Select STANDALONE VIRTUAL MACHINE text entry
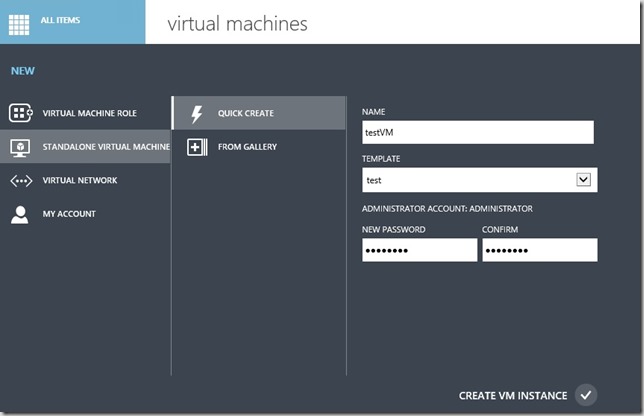644x416 pixels. click(106, 147)
